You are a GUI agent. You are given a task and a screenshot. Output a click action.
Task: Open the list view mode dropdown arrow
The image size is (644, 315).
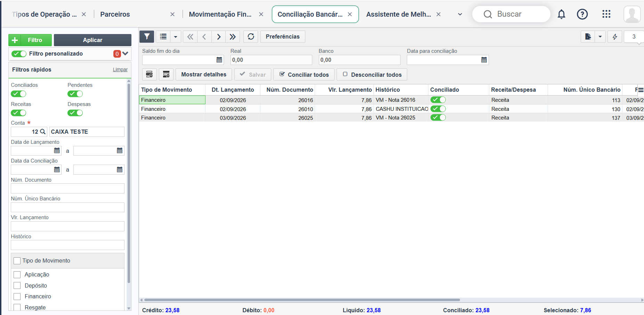pos(176,36)
